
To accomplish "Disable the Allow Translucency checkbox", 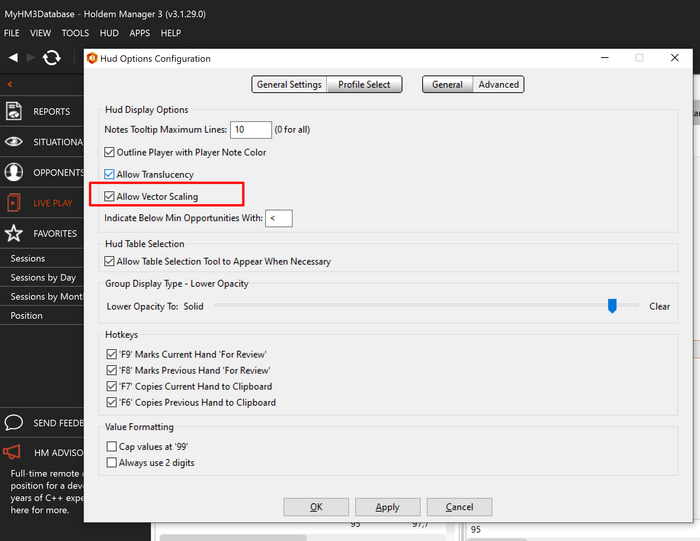I will coord(109,174).
